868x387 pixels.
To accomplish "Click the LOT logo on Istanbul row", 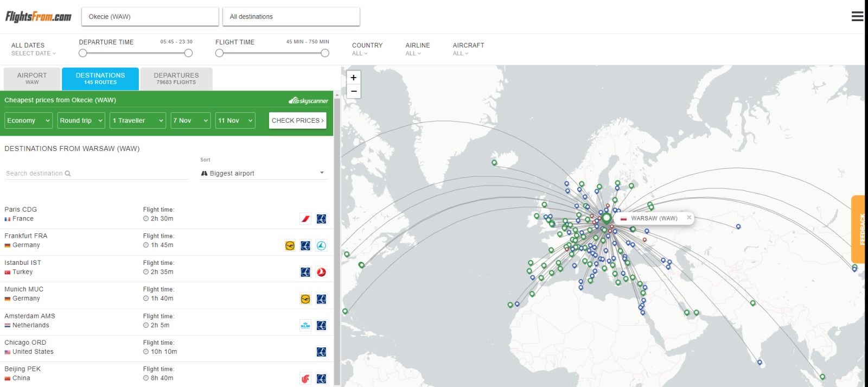I will coord(305,272).
